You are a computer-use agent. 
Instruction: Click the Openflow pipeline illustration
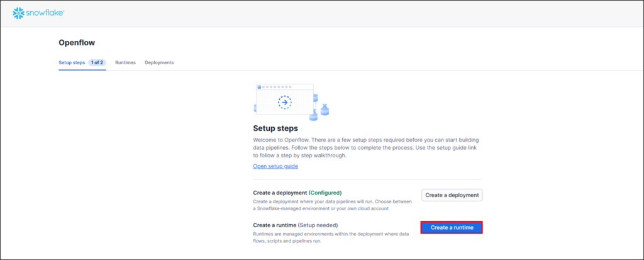click(292, 102)
